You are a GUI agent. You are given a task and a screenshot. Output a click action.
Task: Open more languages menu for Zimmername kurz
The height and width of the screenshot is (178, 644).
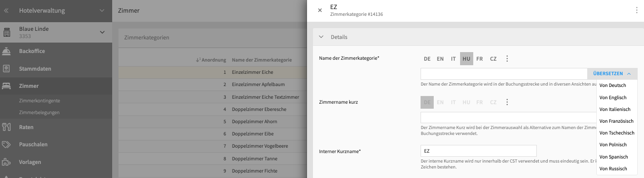507,102
